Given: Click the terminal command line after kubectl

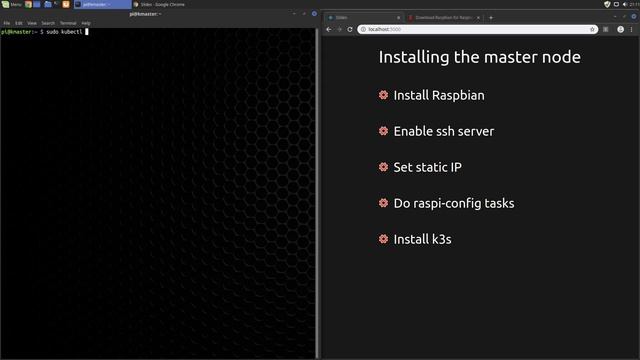Looking at the screenshot, I should [87, 32].
